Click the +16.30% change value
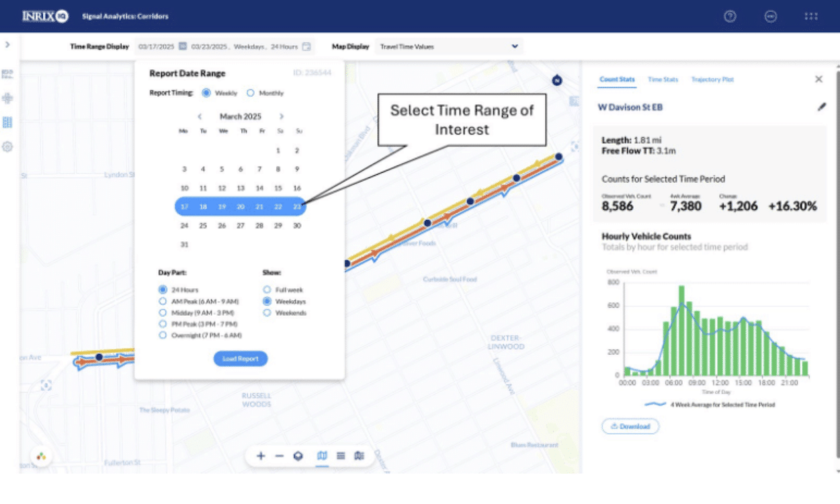Image resolution: width=840 pixels, height=504 pixels. 793,206
